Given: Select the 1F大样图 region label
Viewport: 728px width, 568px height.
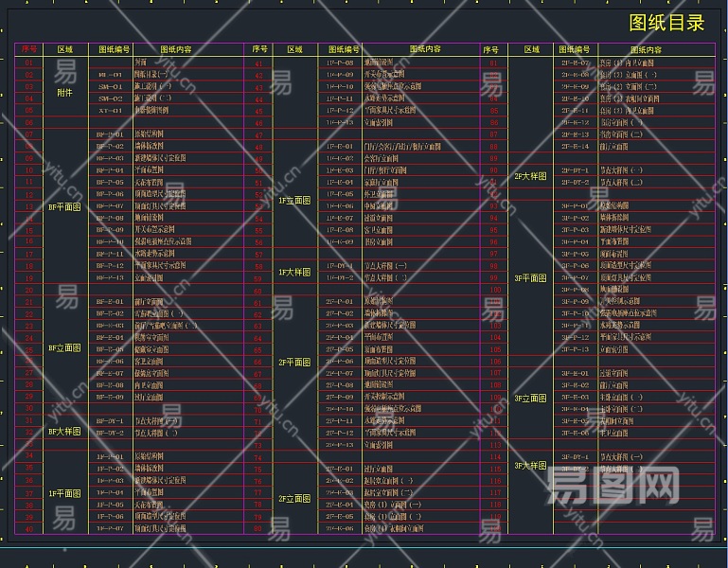Looking at the screenshot, I should click(x=295, y=273).
